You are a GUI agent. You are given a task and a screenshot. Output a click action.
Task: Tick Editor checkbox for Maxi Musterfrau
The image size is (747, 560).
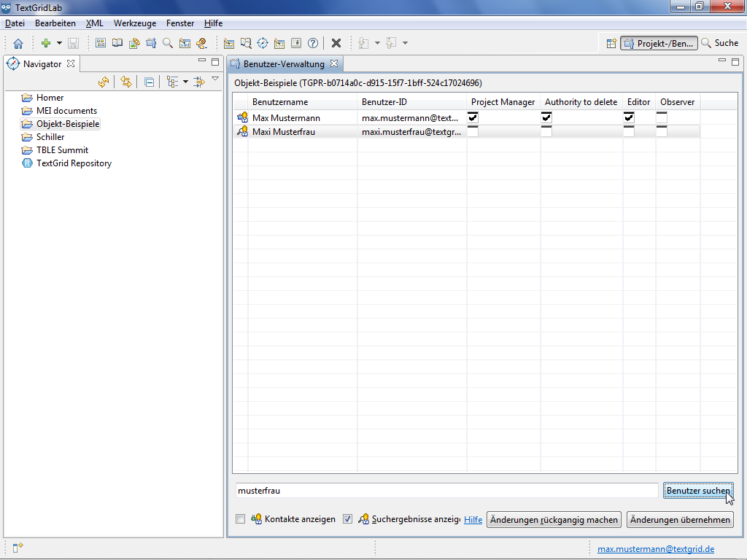tap(629, 132)
